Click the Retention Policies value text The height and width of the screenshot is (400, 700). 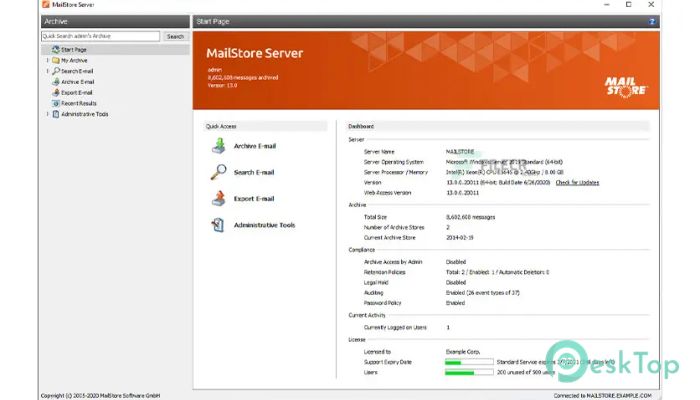(x=497, y=272)
